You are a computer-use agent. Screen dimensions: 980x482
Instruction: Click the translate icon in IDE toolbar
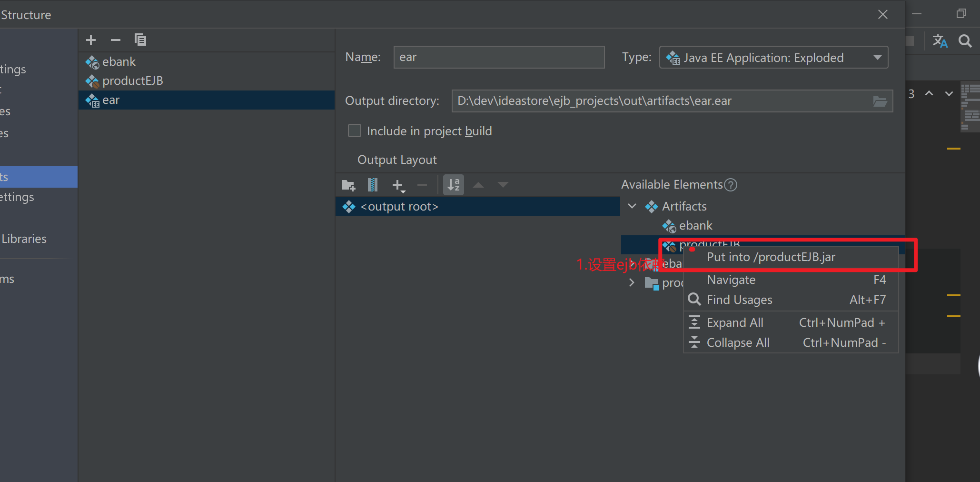click(940, 41)
